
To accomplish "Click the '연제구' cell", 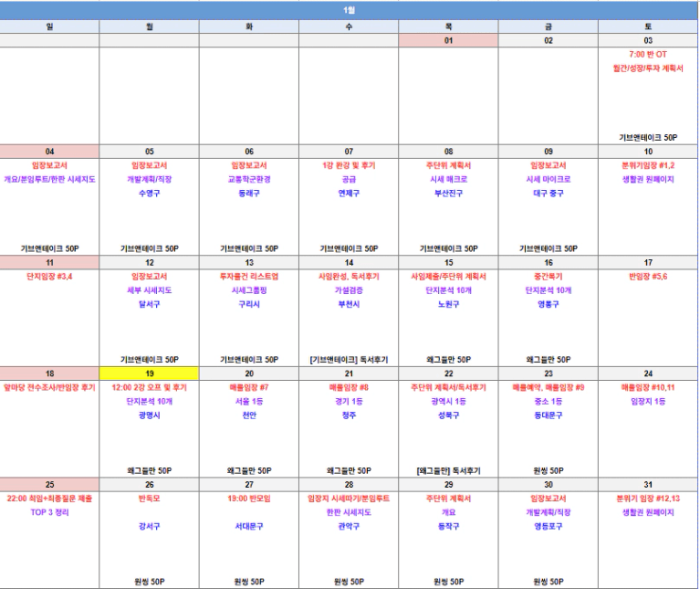I will (349, 194).
